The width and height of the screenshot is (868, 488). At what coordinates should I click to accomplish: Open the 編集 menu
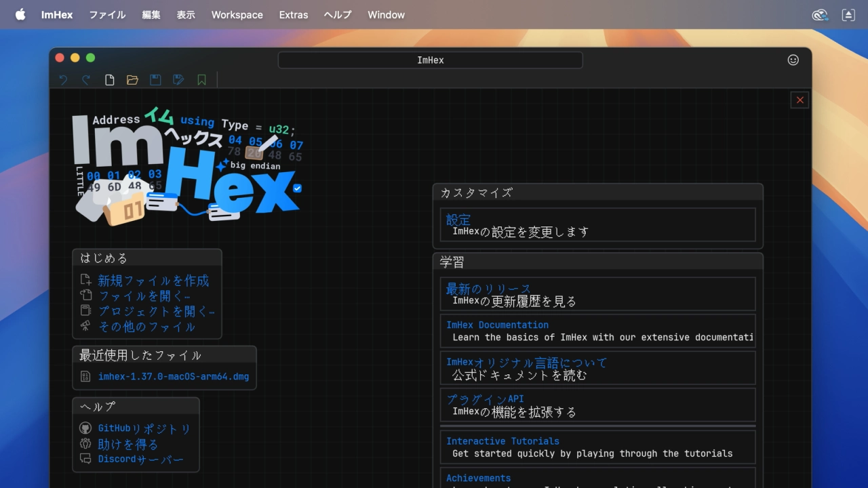(151, 14)
